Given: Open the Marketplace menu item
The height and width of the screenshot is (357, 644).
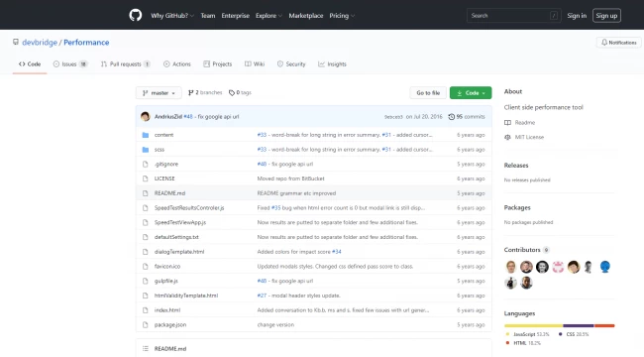Looking at the screenshot, I should point(306,16).
